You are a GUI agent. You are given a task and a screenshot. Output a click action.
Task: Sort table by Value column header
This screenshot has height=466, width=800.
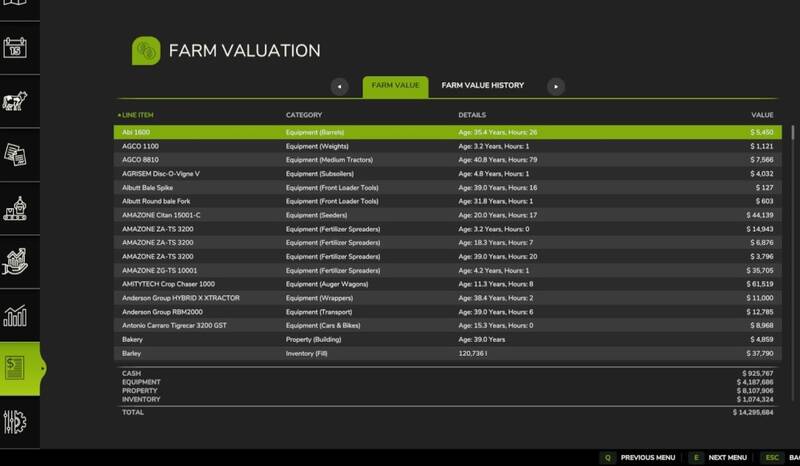point(764,114)
